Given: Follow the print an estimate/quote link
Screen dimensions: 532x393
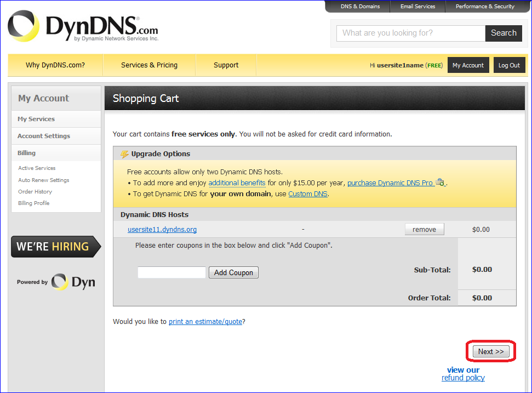Looking at the screenshot, I should click(x=205, y=321).
